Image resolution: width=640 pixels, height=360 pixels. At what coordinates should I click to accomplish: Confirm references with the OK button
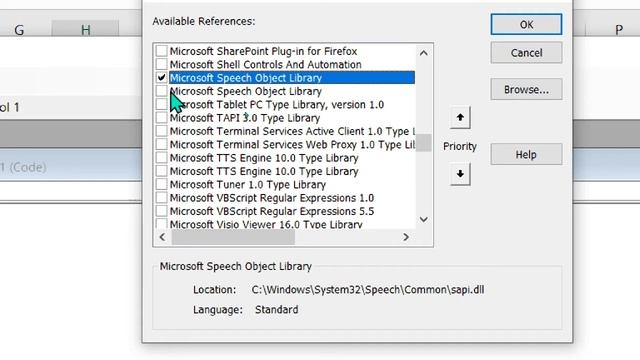point(526,24)
